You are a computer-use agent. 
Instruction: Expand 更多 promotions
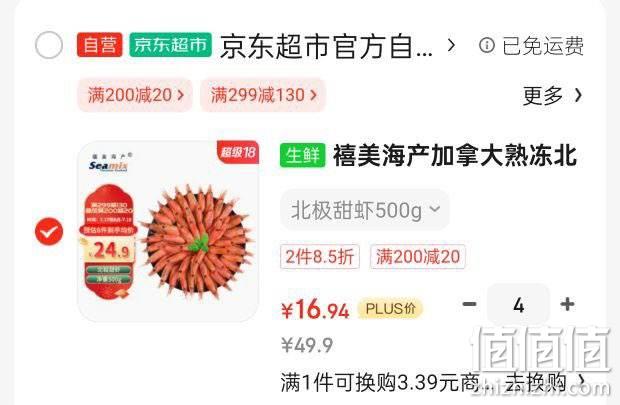tap(552, 95)
